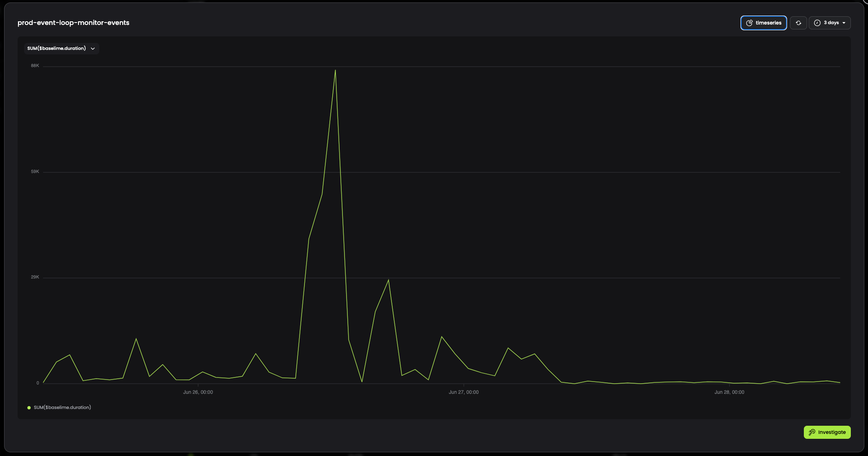This screenshot has width=868, height=456.
Task: Open the SUM($baselime.duration) aggregation dropdown
Action: tap(61, 48)
